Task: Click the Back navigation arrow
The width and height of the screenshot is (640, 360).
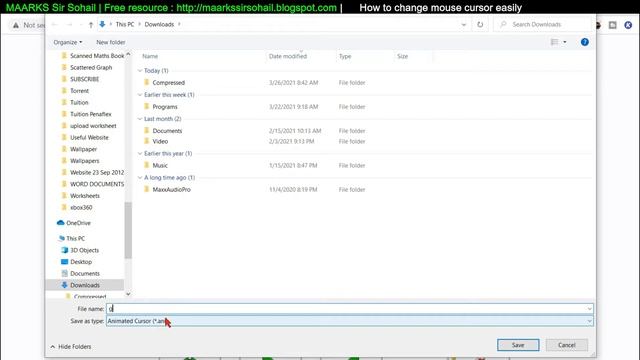Action: click(55, 24)
